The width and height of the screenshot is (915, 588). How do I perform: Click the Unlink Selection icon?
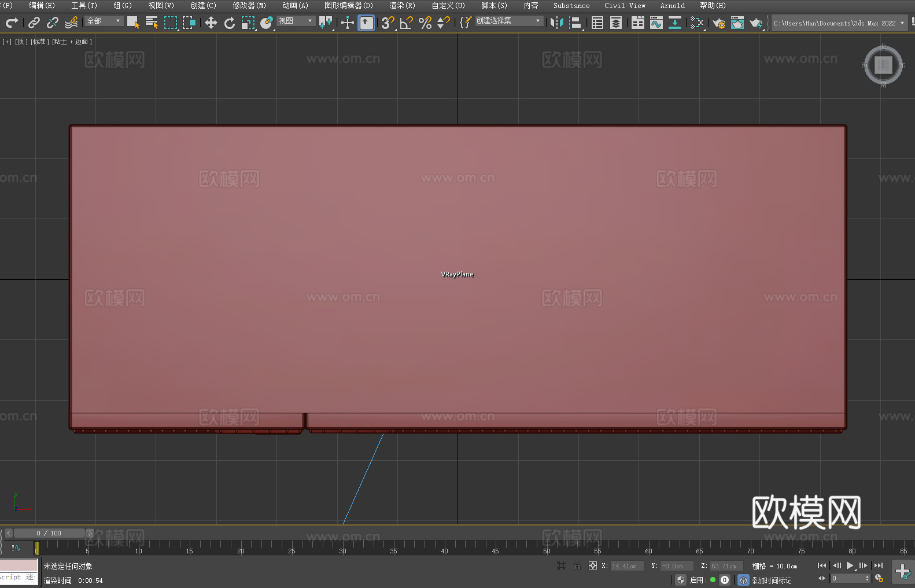click(x=53, y=23)
